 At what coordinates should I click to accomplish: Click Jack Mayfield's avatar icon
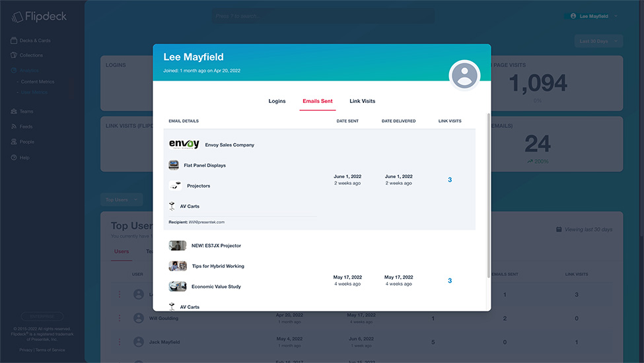click(139, 342)
